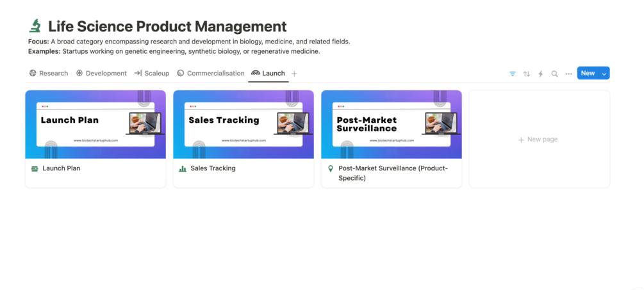
Task: Switch to the Development tab
Action: 101,73
